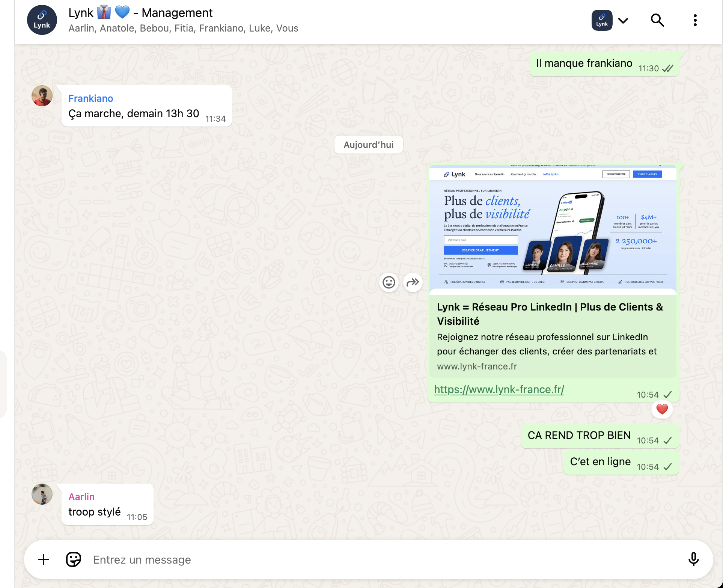
Task: Expand the Lynk dropdown chevron in header
Action: (623, 21)
